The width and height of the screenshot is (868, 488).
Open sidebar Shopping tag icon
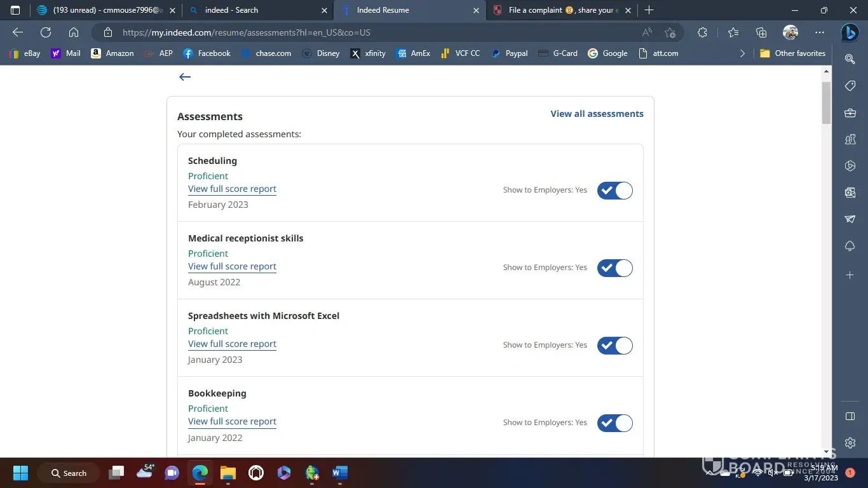click(850, 86)
